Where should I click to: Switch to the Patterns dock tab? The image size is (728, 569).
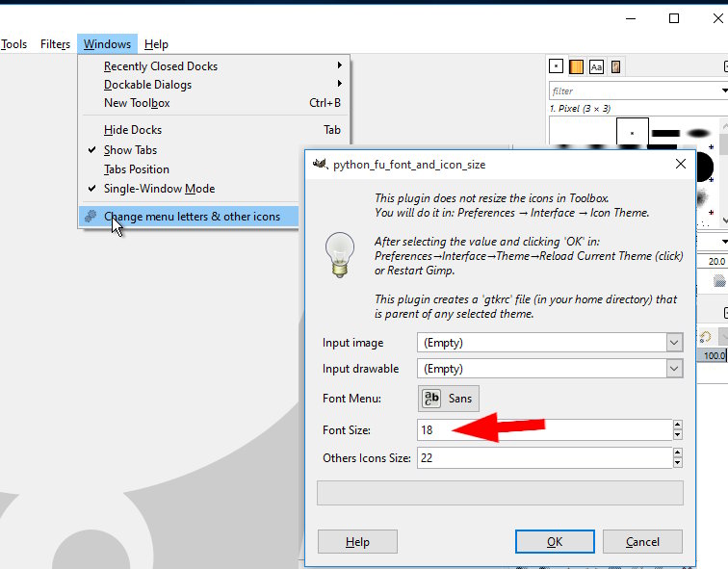(x=576, y=66)
